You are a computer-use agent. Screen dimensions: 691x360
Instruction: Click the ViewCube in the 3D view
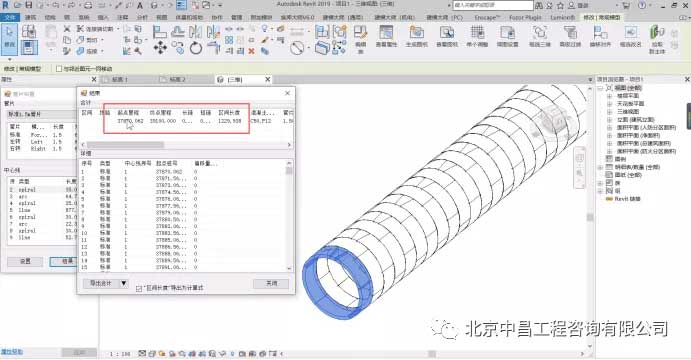(550, 119)
